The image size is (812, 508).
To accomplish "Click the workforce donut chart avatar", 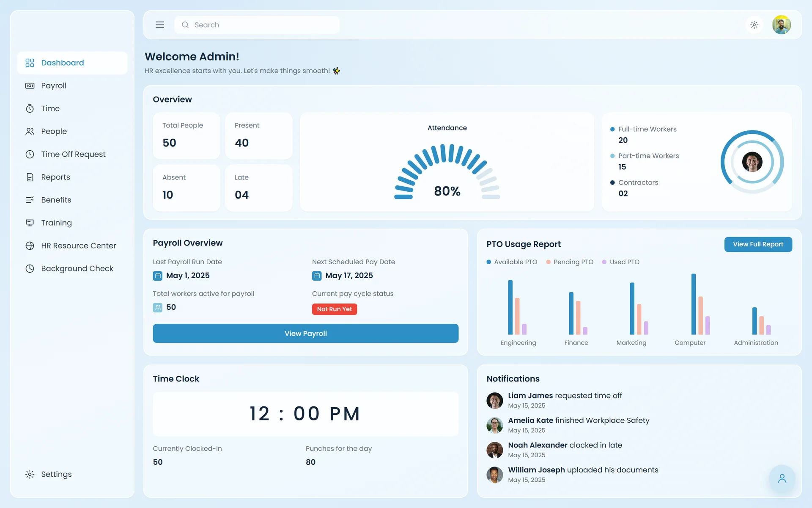I will [x=752, y=162].
